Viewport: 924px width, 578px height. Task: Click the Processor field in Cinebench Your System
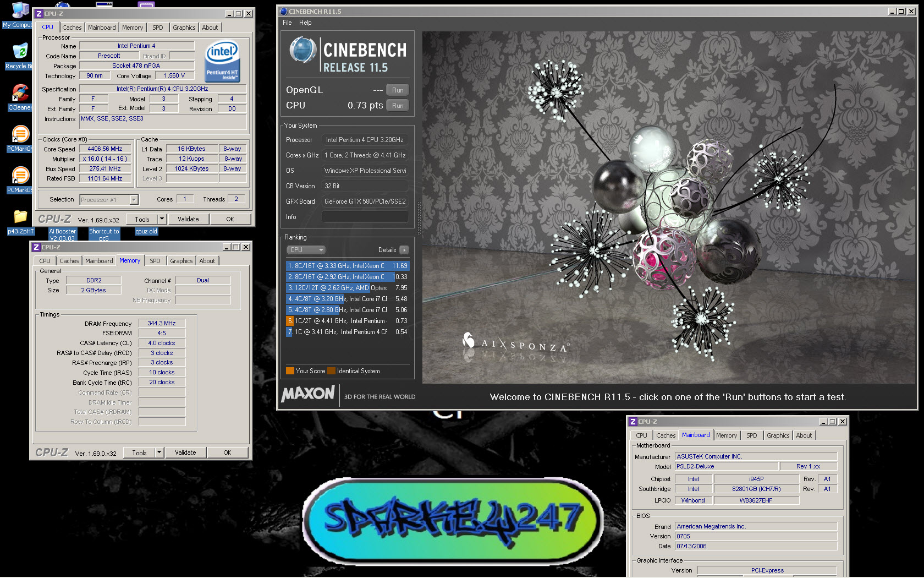[365, 140]
